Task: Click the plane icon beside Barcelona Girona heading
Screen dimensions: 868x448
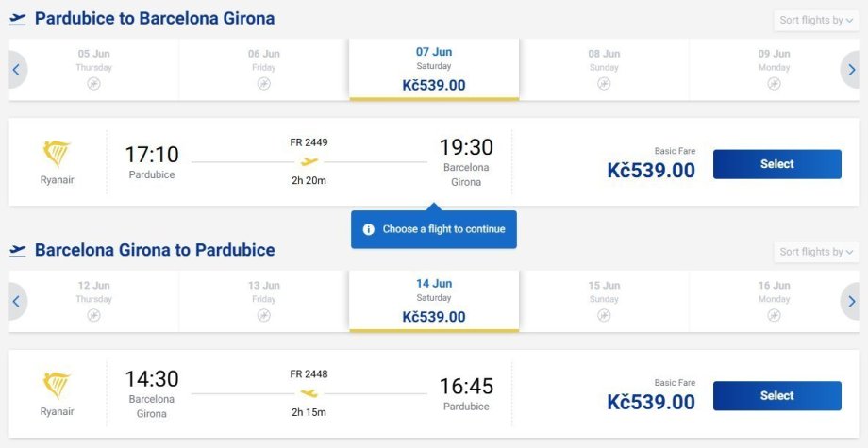Action: 18,251
